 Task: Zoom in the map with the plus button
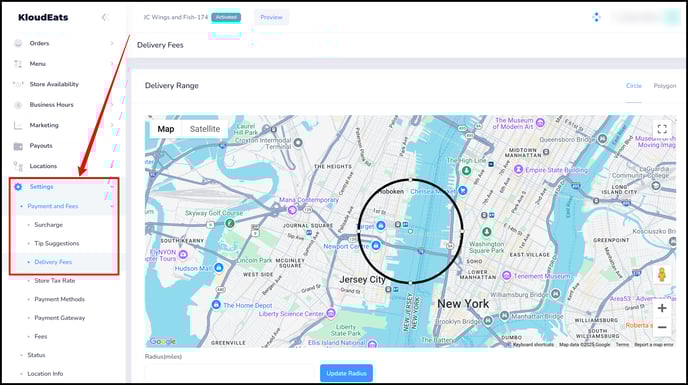tap(662, 308)
